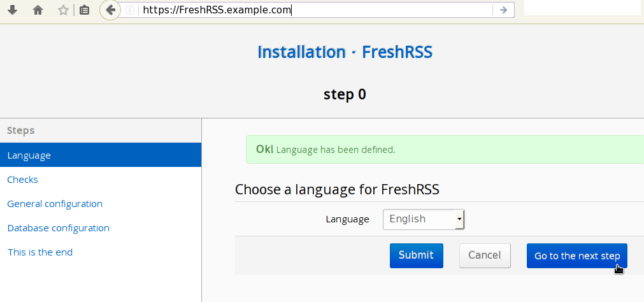The image size is (644, 302).
Task: Open the Checks step in sidebar
Action: pyautogui.click(x=23, y=180)
